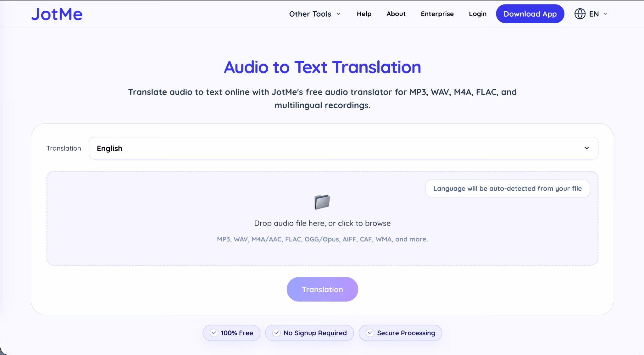Click the '100% Free' badge text
Viewport: 644px width, 355px height.
pos(237,333)
